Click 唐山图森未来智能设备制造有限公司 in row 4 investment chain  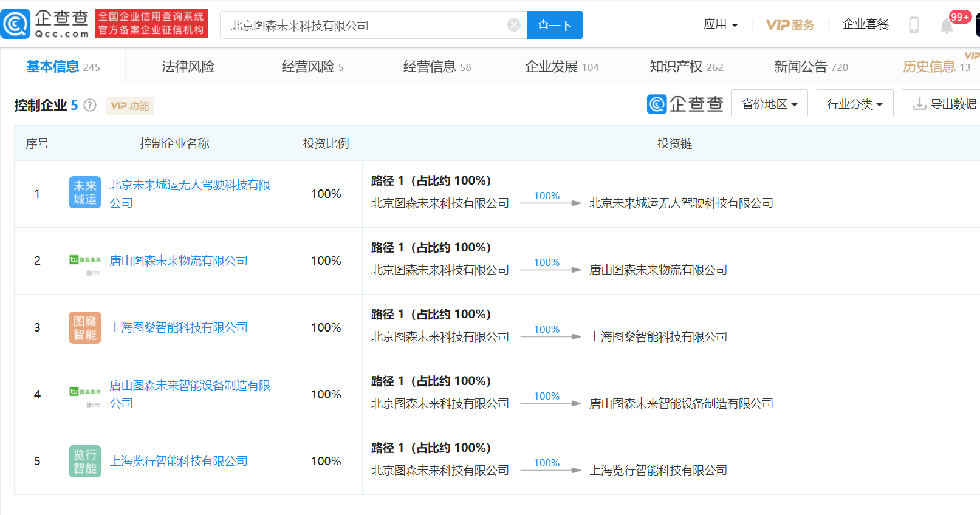[x=681, y=403]
